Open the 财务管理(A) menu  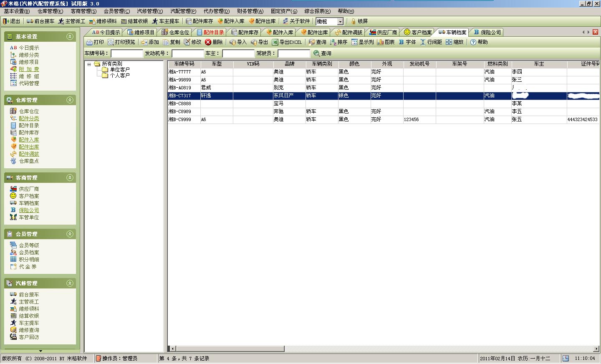[x=250, y=11]
